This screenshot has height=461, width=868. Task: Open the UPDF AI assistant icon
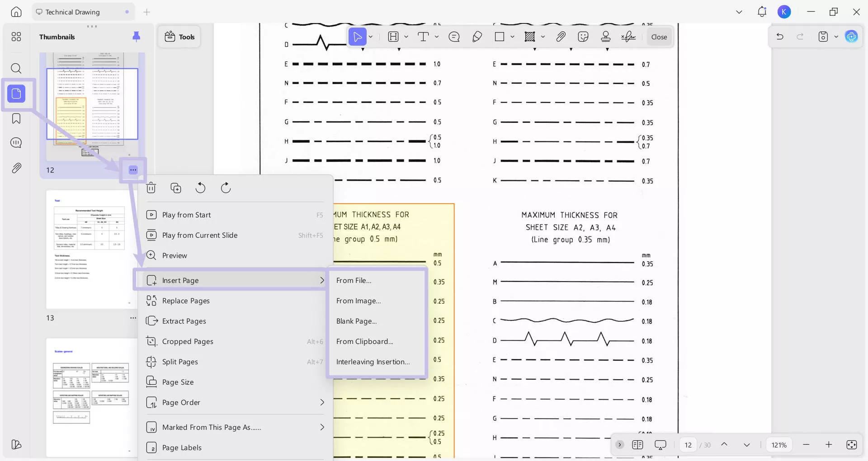tap(851, 37)
